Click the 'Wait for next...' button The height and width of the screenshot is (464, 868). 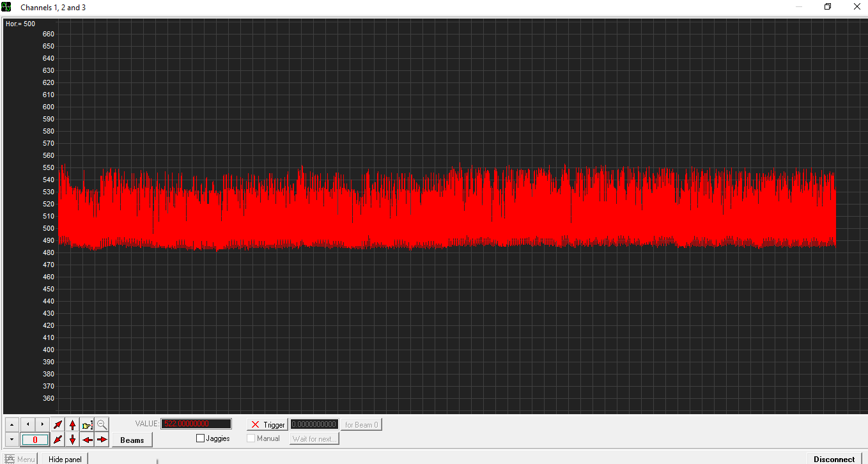click(314, 439)
